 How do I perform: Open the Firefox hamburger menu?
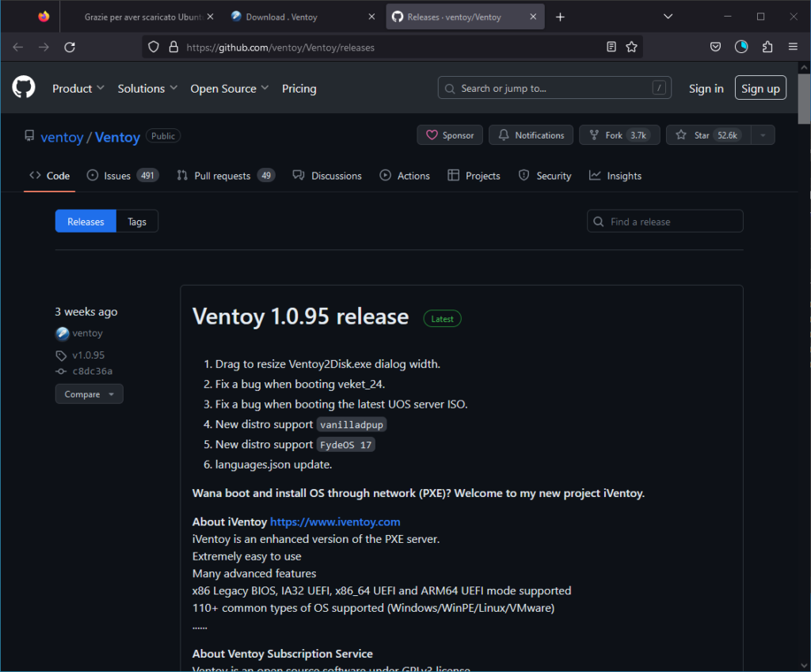coord(793,47)
